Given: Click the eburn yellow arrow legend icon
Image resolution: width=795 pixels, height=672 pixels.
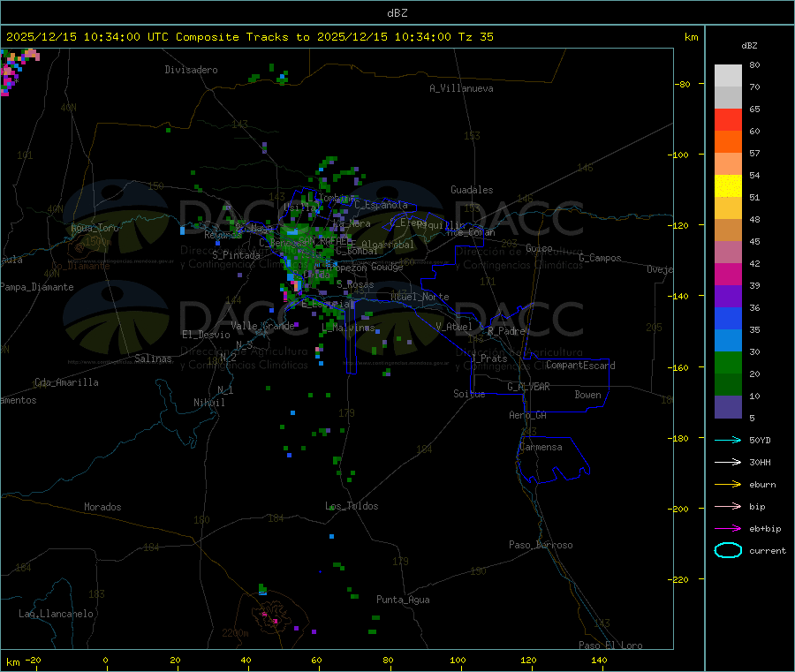Looking at the screenshot, I should pyautogui.click(x=728, y=484).
